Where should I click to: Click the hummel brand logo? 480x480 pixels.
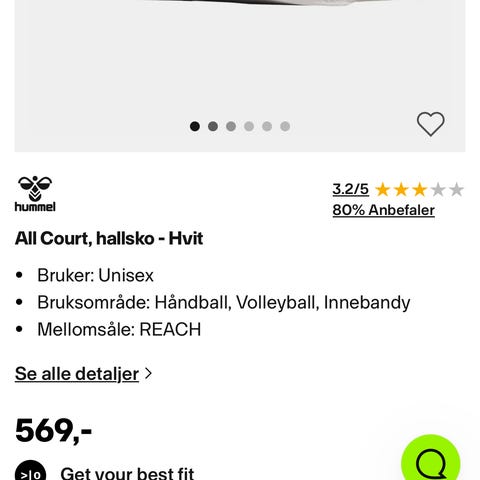point(35,194)
